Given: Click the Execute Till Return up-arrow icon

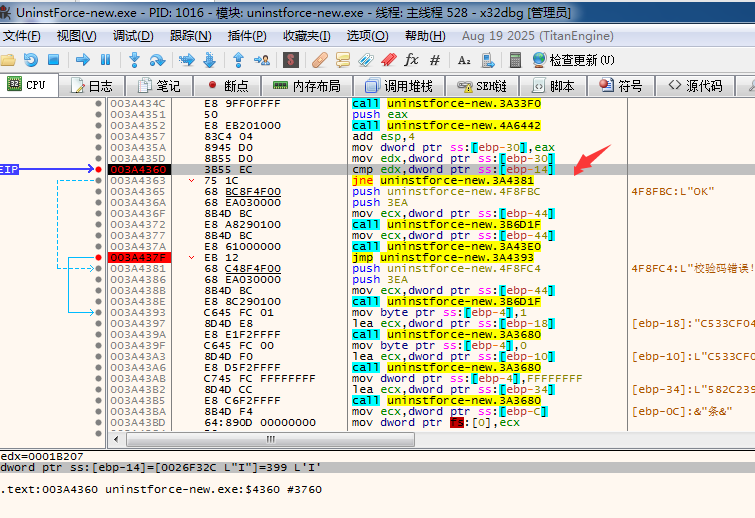Looking at the screenshot, I should click(238, 60).
